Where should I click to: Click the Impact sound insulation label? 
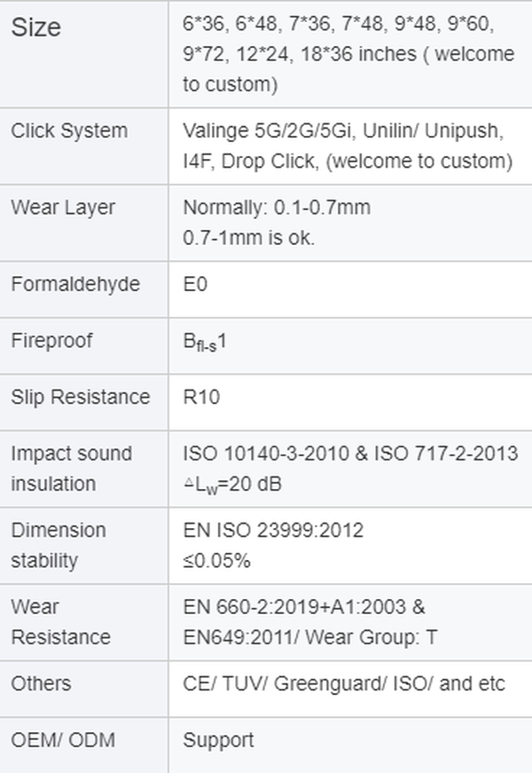point(71,468)
